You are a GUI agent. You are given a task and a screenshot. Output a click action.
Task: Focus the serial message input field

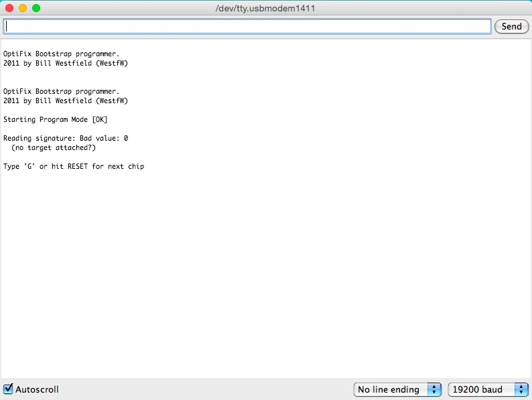click(247, 26)
